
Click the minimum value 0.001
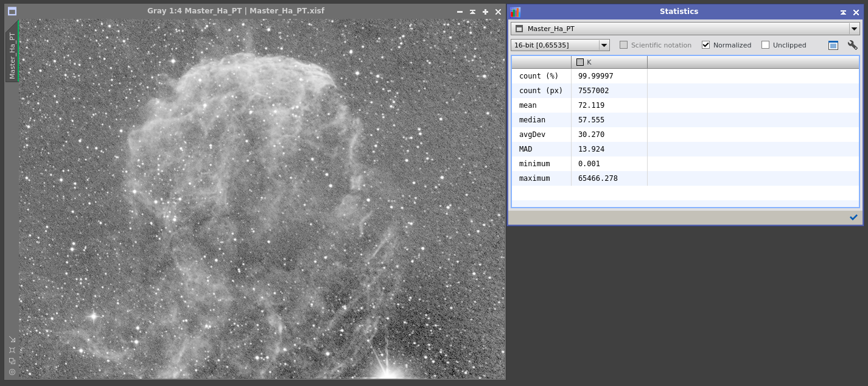(589, 164)
